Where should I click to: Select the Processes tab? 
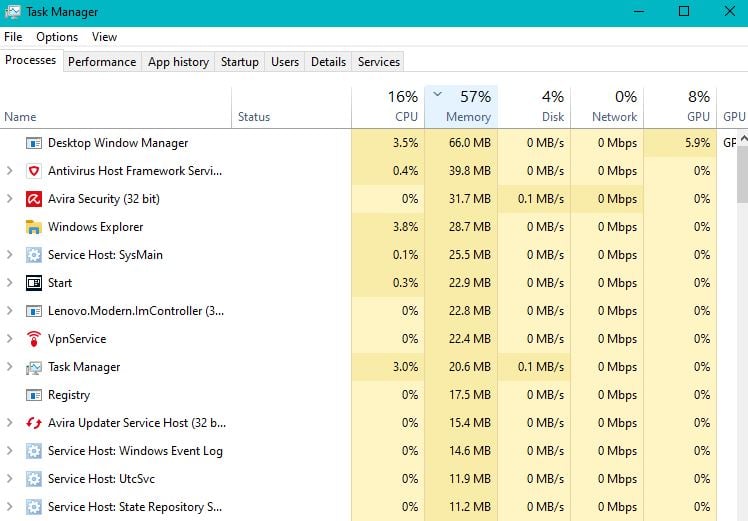(31, 60)
